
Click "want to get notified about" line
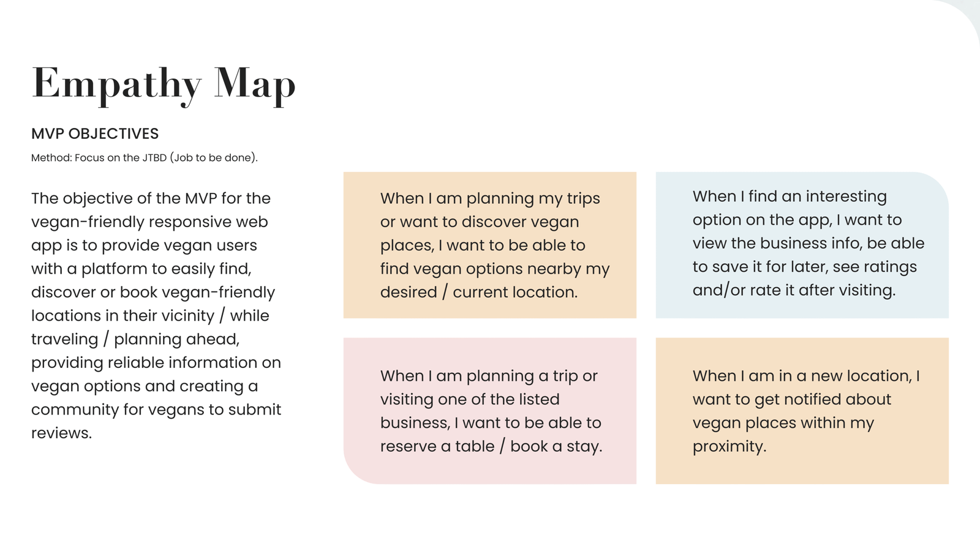[791, 399]
